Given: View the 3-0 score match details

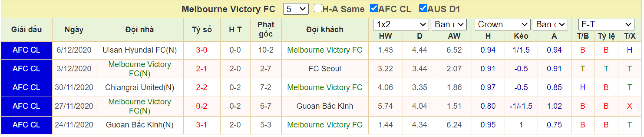Looking at the screenshot, I should (x=201, y=50).
